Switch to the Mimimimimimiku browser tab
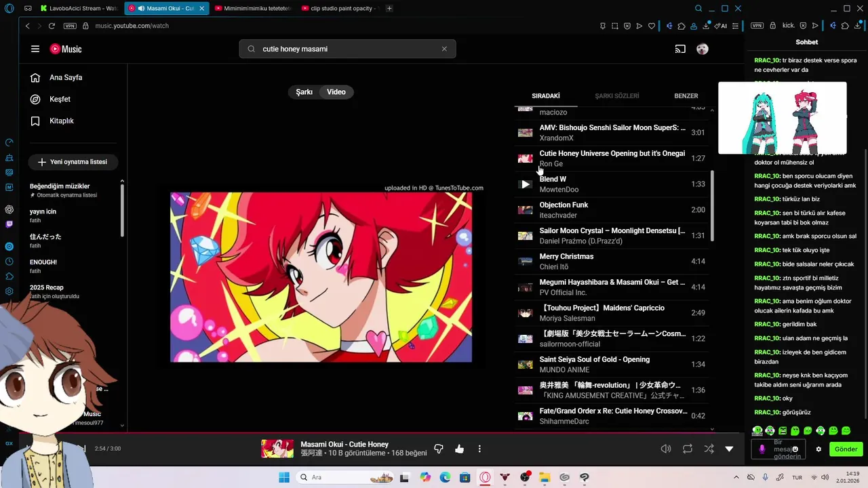This screenshot has width=868, height=488. point(253,8)
